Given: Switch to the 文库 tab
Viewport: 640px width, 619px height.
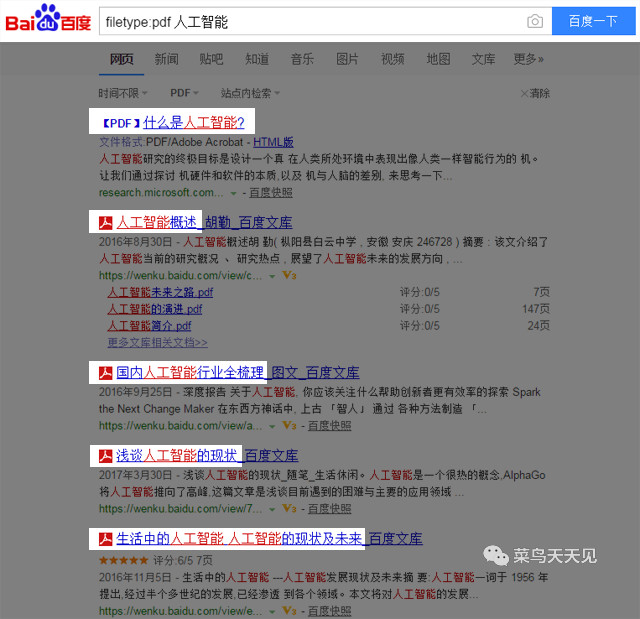Looking at the screenshot, I should pyautogui.click(x=483, y=59).
